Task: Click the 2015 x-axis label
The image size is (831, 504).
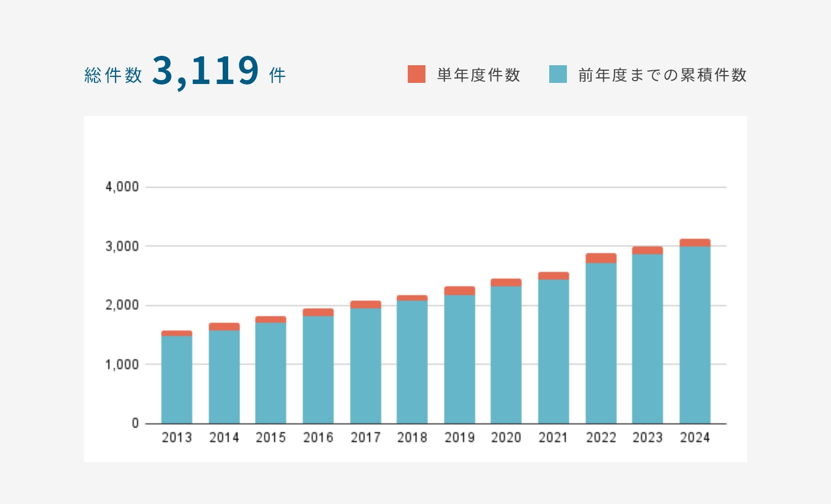Action: 271,438
